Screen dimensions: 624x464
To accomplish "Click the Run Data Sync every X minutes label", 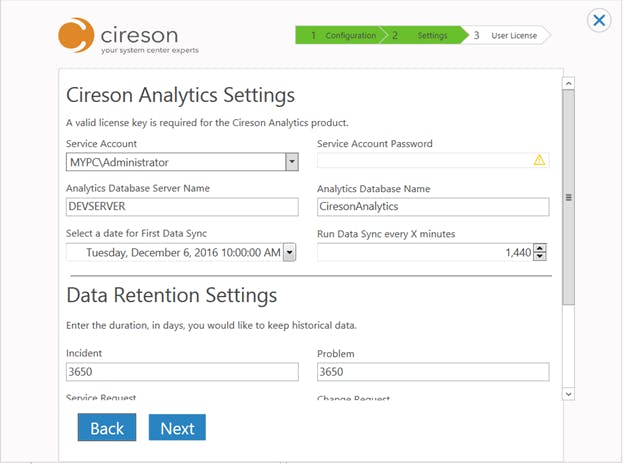I will [x=386, y=234].
